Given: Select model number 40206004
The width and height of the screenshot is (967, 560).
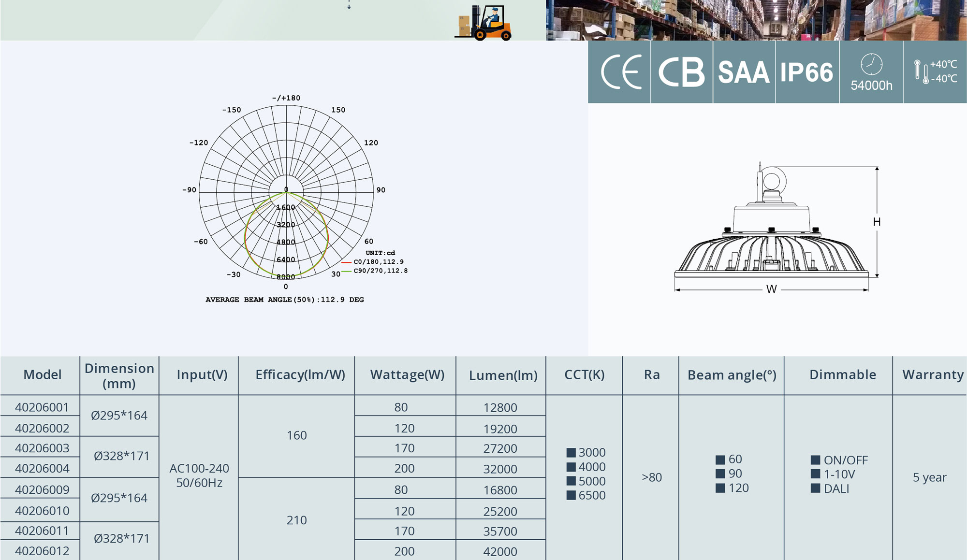Looking at the screenshot, I should click(x=42, y=468).
